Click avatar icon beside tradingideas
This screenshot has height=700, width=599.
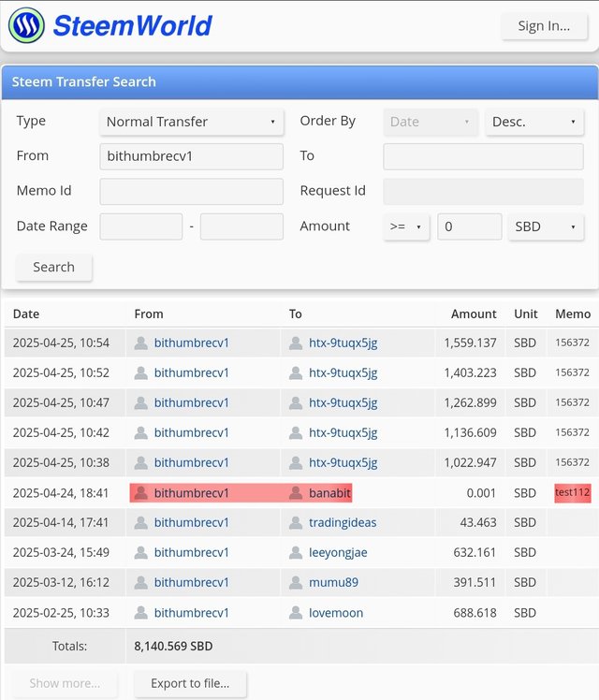click(296, 522)
